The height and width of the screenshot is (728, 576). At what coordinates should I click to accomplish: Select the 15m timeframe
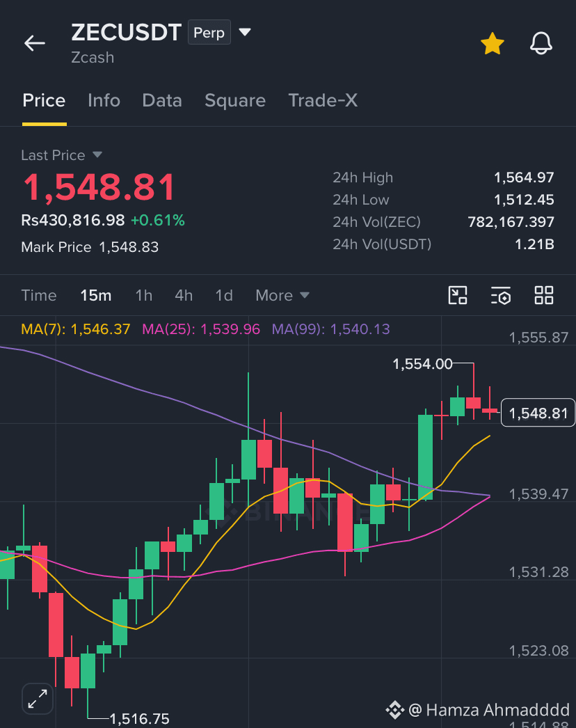click(95, 295)
